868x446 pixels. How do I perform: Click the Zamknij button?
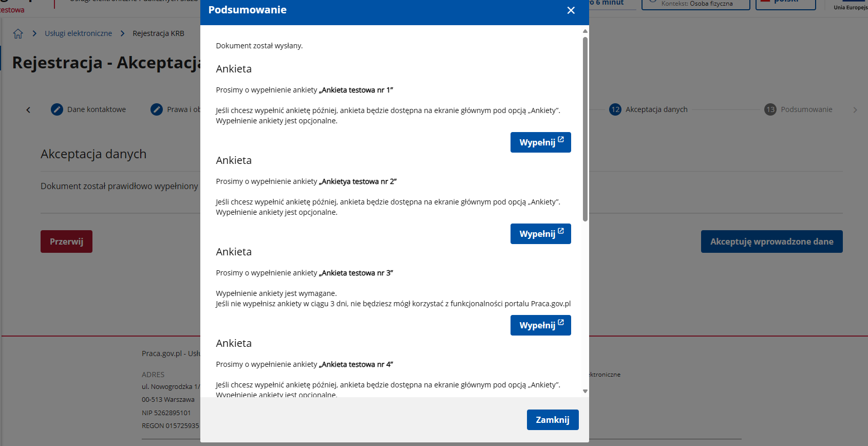tap(552, 420)
